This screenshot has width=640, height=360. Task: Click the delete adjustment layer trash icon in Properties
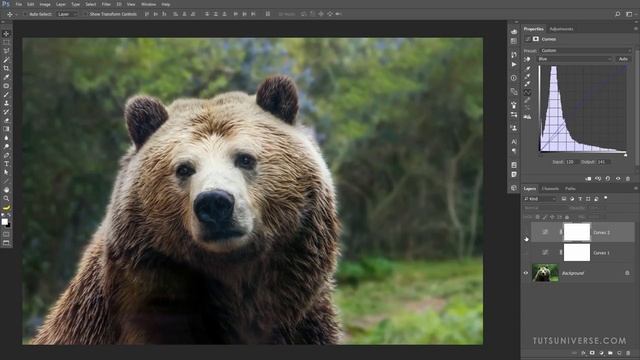click(628, 179)
